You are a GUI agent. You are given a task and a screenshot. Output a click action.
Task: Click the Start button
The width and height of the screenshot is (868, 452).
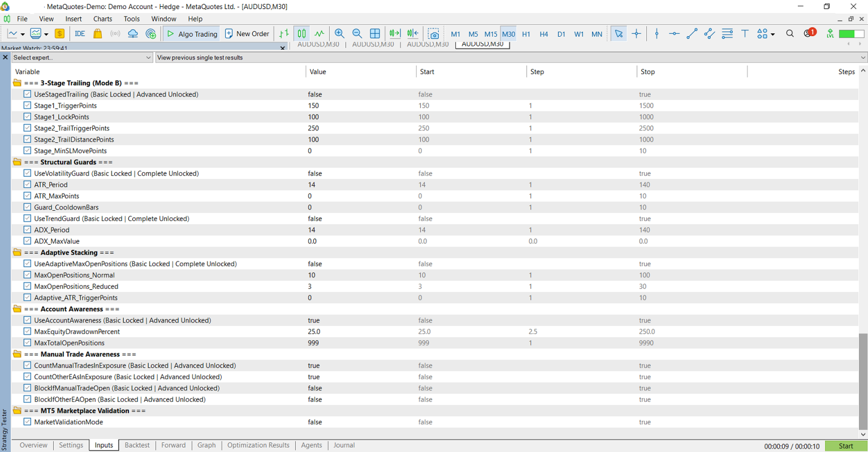846,446
